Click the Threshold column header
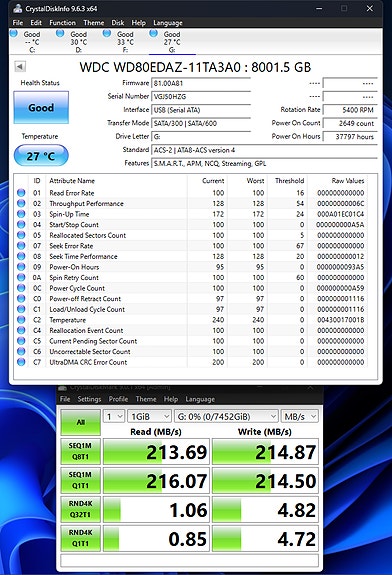392x575 pixels. coord(289,180)
